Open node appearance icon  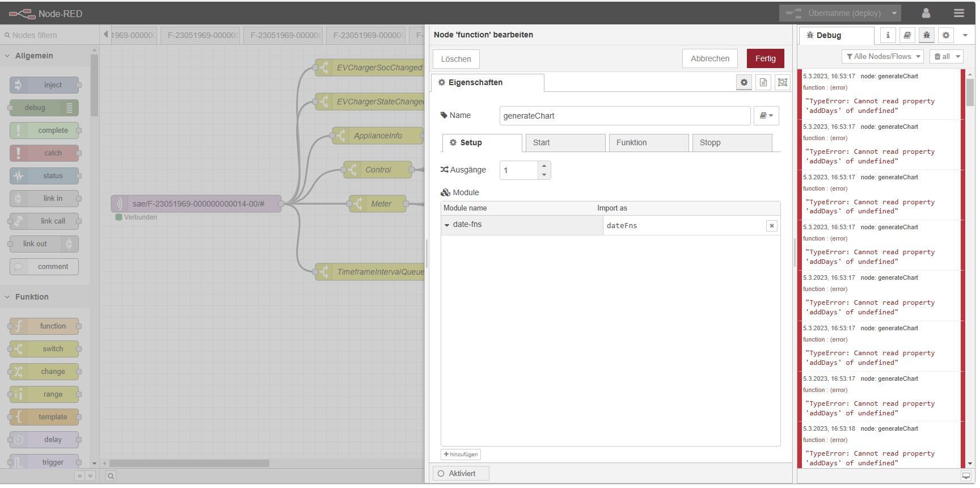(783, 82)
